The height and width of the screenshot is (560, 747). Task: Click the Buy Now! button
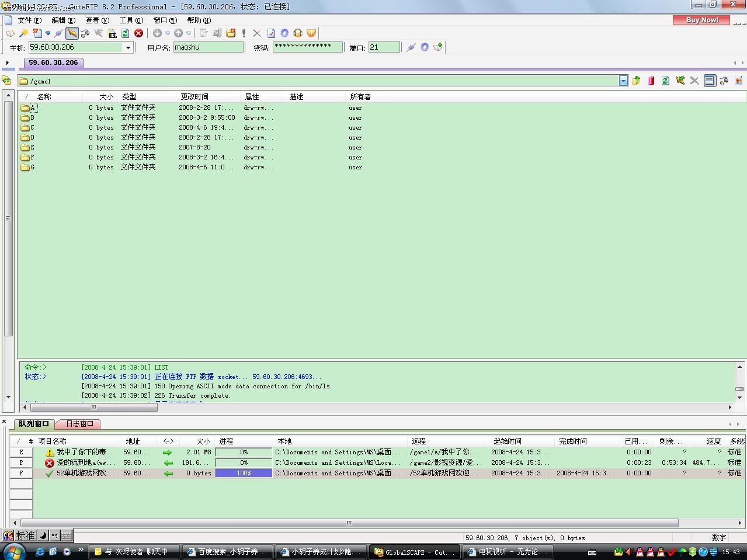(701, 20)
